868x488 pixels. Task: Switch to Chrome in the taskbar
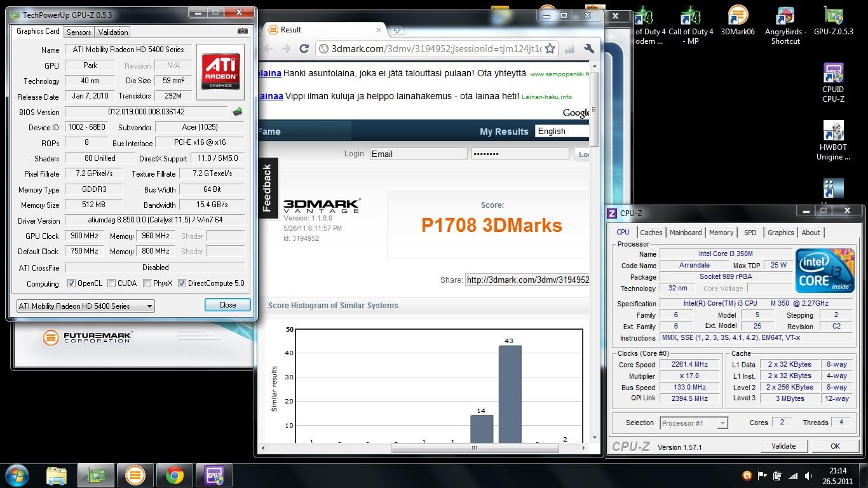point(174,475)
